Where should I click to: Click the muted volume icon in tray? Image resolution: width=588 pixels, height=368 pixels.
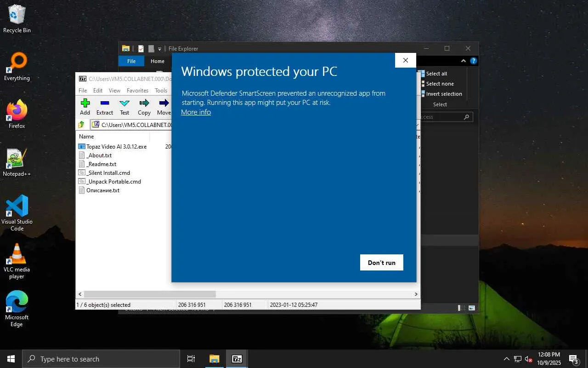pos(529,359)
